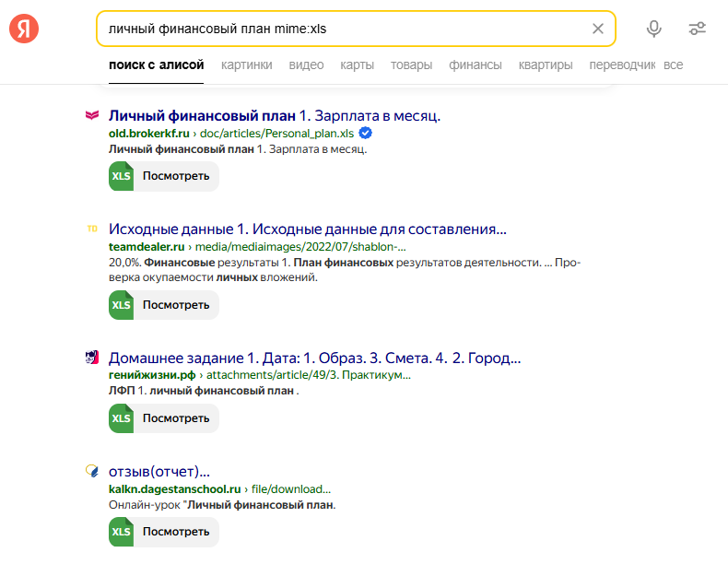Click brokerkf favicon beside first result

[x=92, y=115]
